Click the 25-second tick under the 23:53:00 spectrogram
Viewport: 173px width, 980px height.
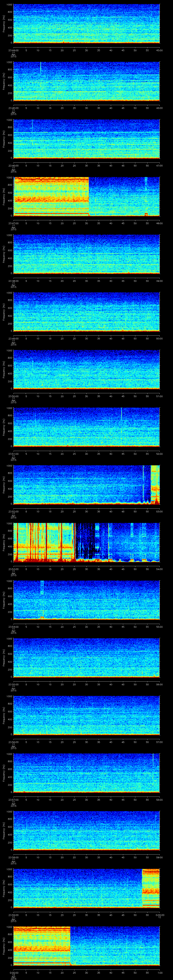(74, 569)
